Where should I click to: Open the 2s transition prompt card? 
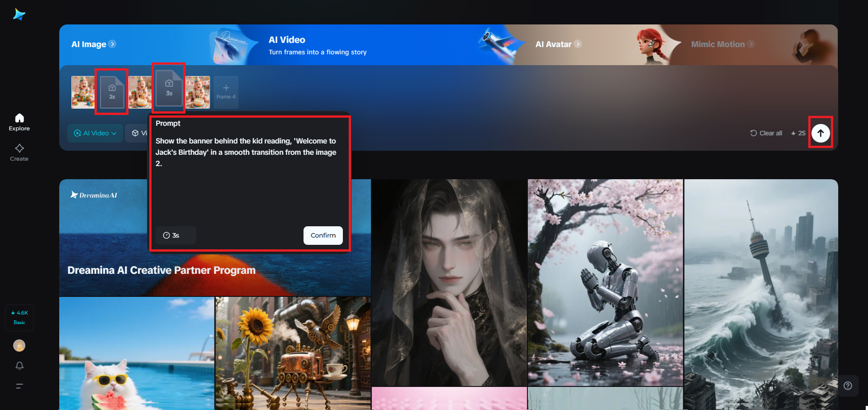click(112, 92)
